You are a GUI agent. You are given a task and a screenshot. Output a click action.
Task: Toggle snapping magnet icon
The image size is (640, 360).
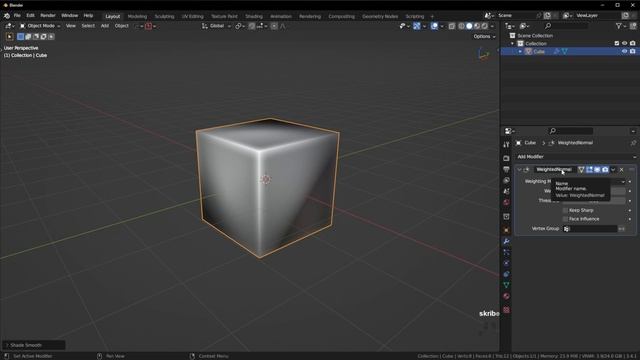coord(252,26)
